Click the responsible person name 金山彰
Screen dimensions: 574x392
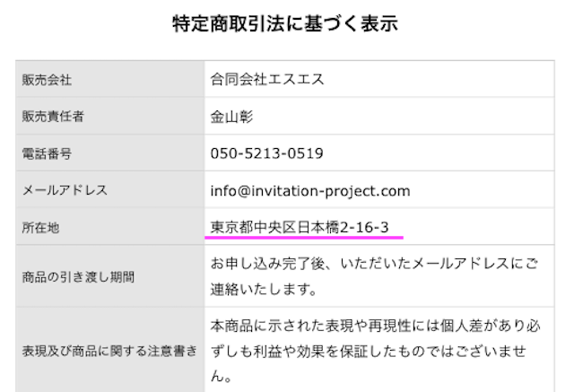(x=231, y=117)
